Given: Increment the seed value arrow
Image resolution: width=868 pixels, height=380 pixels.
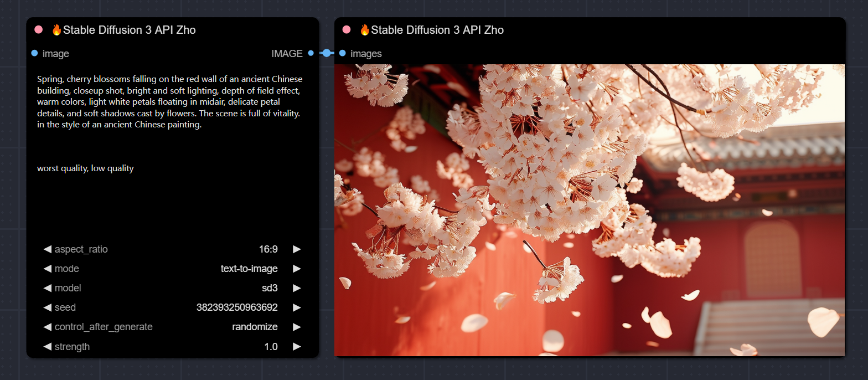Looking at the screenshot, I should click(x=297, y=307).
